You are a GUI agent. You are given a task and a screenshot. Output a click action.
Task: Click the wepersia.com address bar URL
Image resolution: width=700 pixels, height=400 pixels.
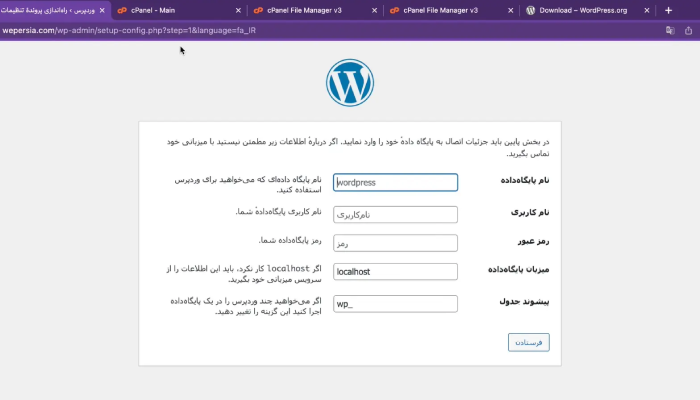click(129, 30)
